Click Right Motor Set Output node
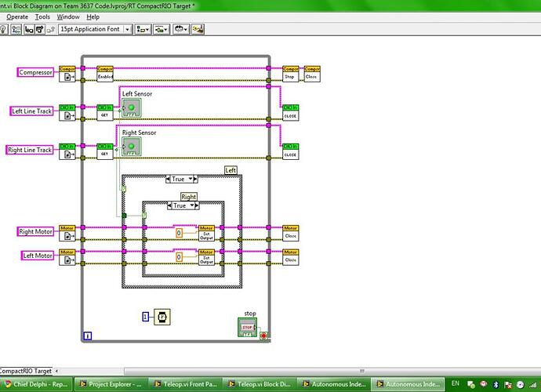Viewport: 541px width, 392px height. [206, 233]
